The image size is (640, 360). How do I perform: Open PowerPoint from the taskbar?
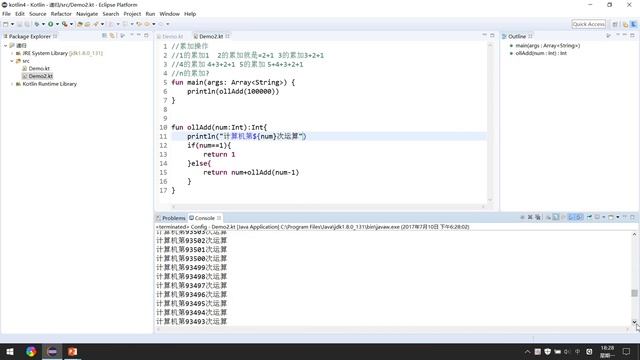pyautogui.click(x=72, y=351)
